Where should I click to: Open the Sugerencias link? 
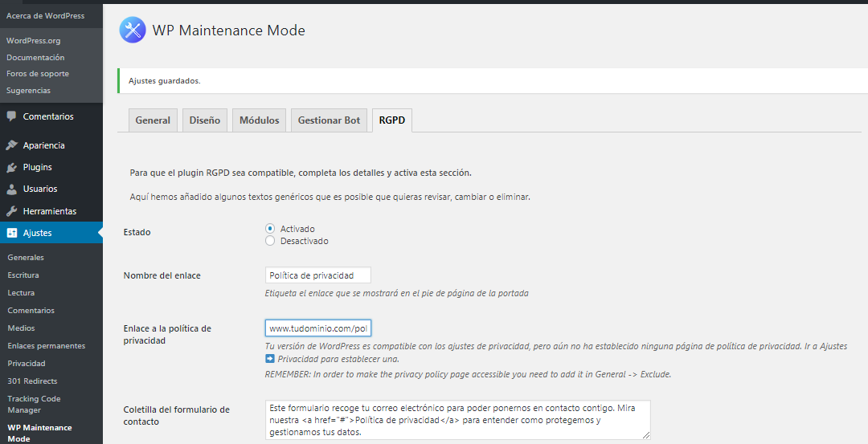coord(28,90)
